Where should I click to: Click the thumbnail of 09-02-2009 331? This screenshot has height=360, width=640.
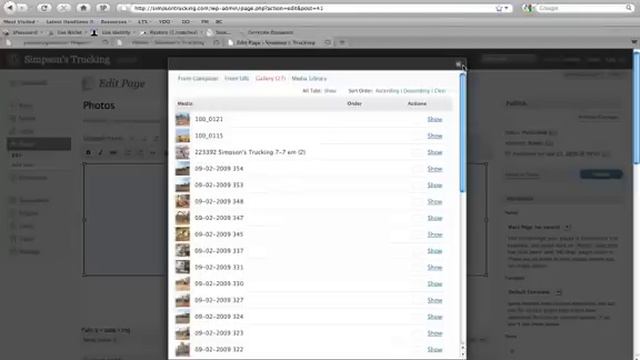coord(182,267)
